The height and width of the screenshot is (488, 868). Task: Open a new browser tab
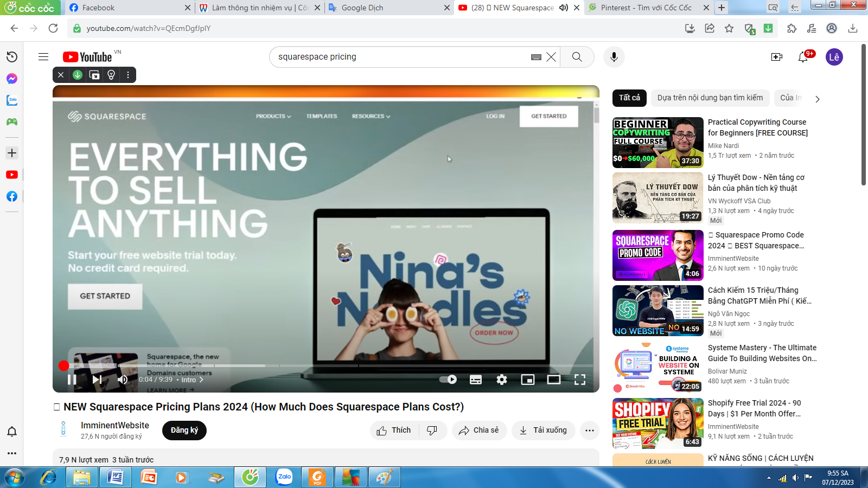pyautogui.click(x=722, y=8)
